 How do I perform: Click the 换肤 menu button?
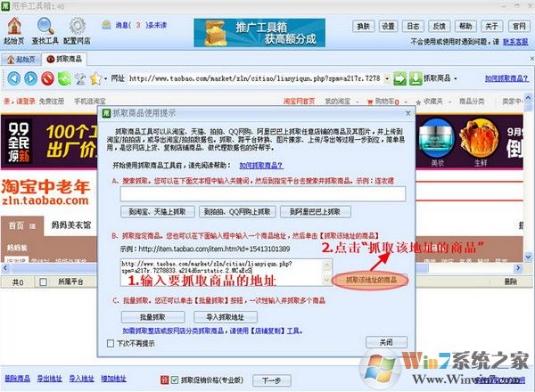coord(364,26)
